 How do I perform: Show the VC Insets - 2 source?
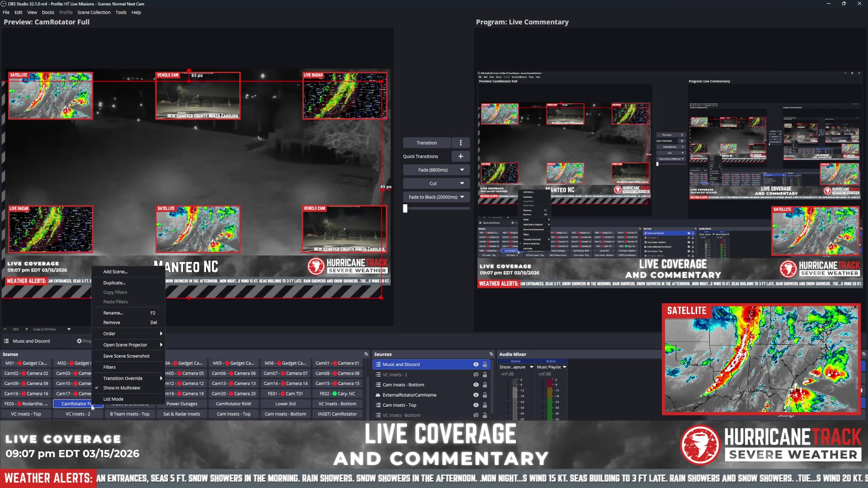point(476,375)
